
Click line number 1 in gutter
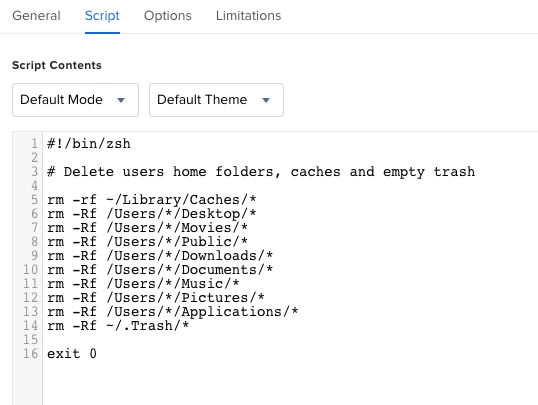pyautogui.click(x=34, y=144)
